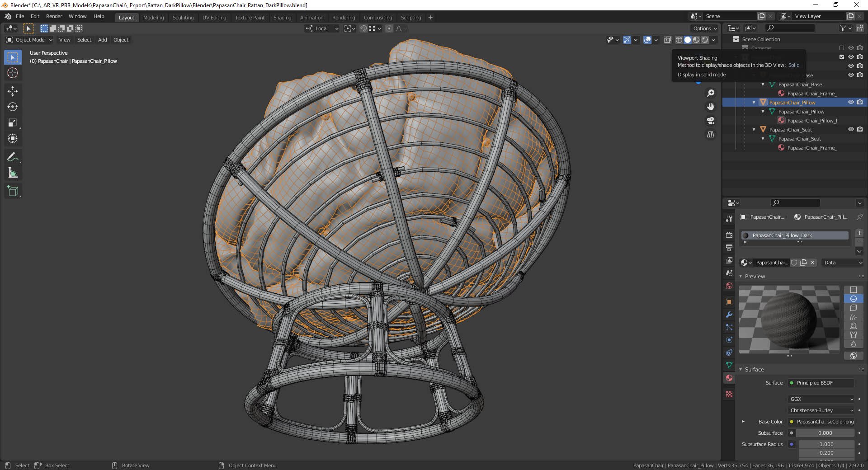Viewport: 868px width, 470px height.
Task: Switch to wireframe viewport shading
Action: tap(679, 40)
